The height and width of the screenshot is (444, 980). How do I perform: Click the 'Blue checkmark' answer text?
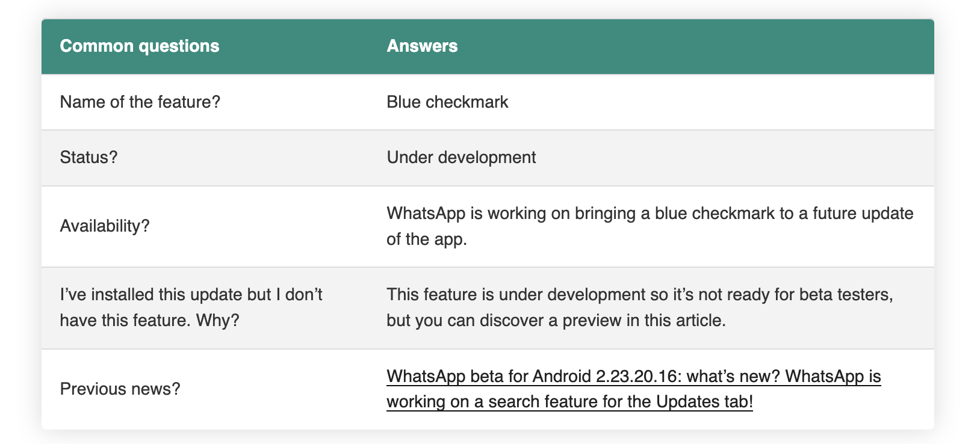447,102
